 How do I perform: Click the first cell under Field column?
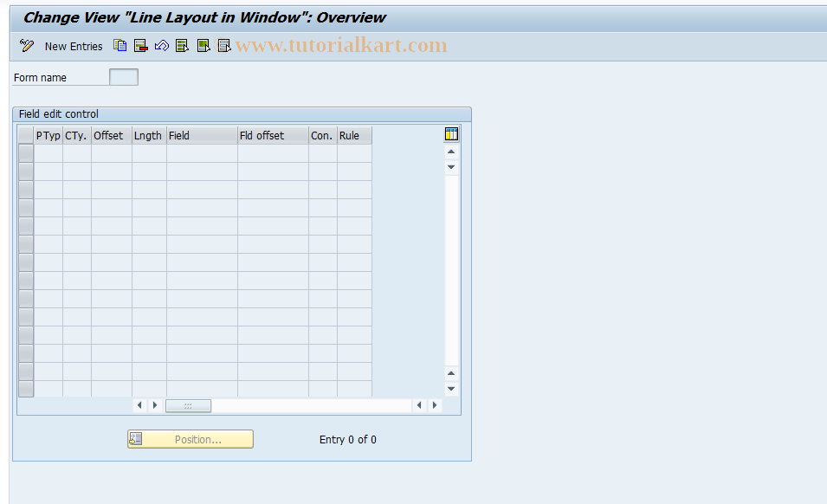point(202,153)
